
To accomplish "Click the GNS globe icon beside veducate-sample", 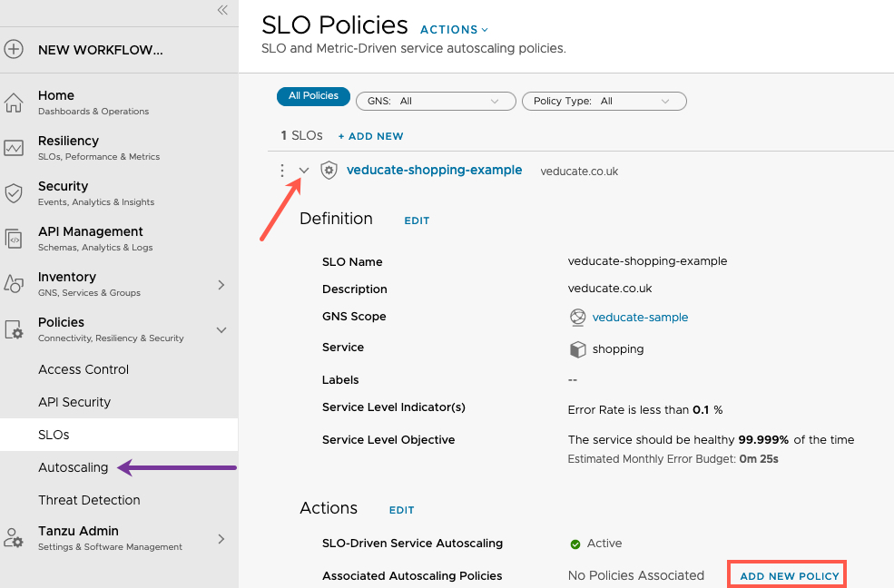I will 577,318.
